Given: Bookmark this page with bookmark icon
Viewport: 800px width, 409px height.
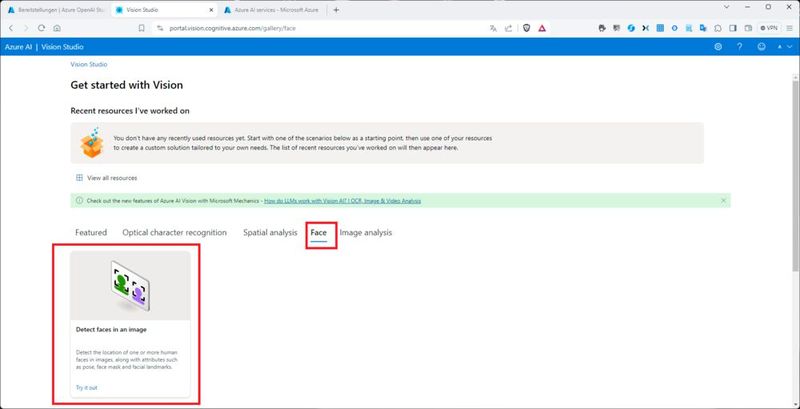Looking at the screenshot, I should pos(141,28).
